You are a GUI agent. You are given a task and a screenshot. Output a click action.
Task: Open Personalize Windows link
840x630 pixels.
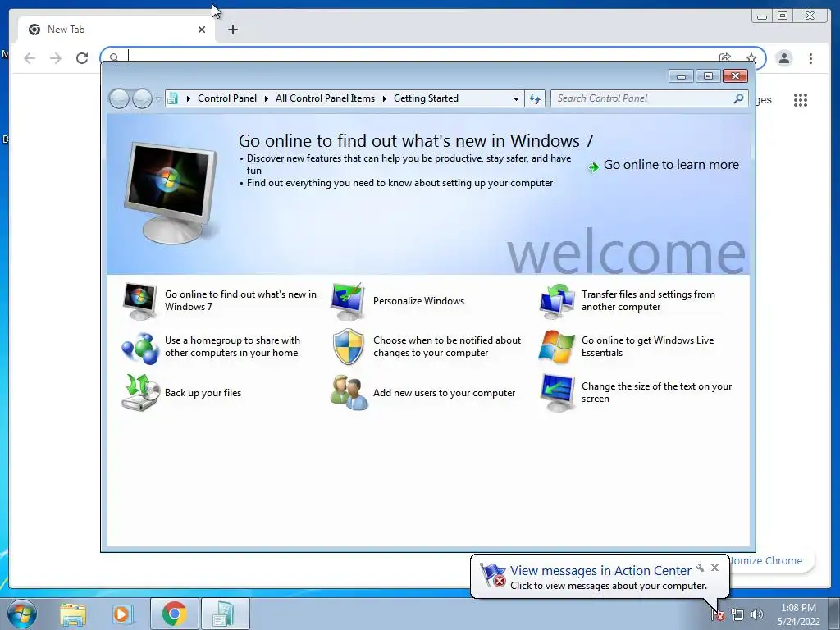pyautogui.click(x=418, y=301)
